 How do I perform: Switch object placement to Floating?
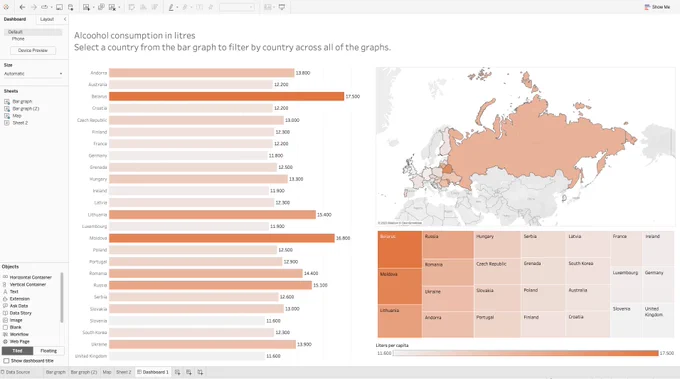coord(49,351)
